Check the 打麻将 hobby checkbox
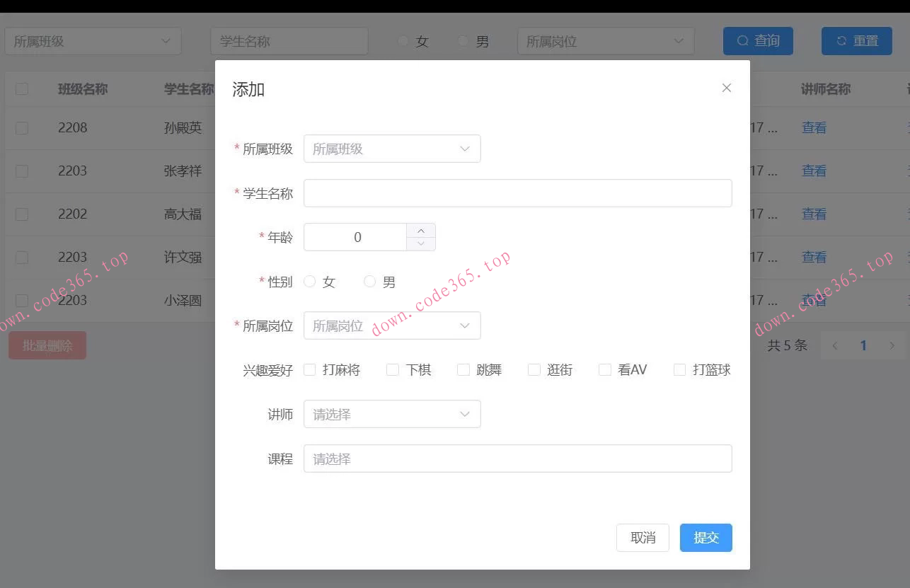The image size is (910, 588). coord(309,369)
